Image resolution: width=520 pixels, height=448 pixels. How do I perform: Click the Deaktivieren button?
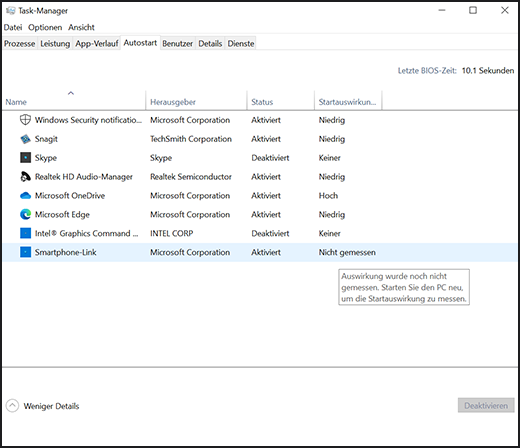point(486,405)
